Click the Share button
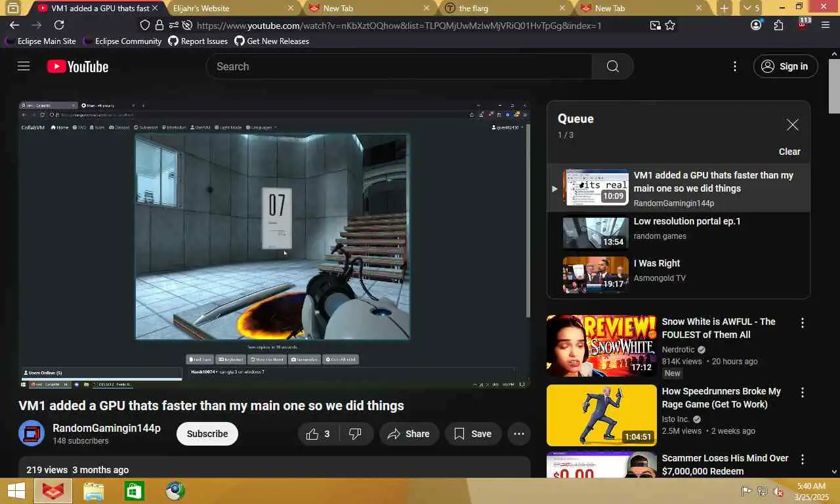The height and width of the screenshot is (504, 840). (409, 434)
